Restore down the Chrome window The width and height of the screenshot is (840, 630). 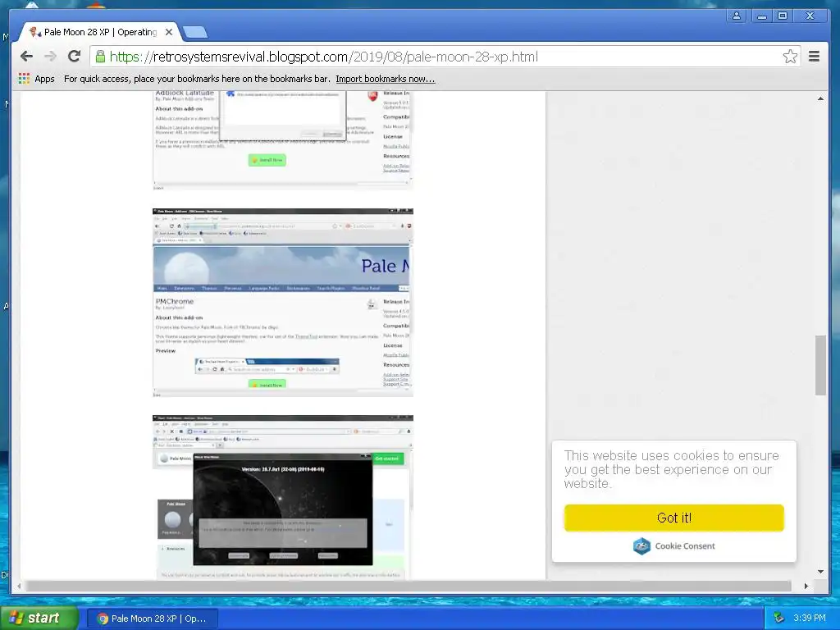[x=782, y=16]
